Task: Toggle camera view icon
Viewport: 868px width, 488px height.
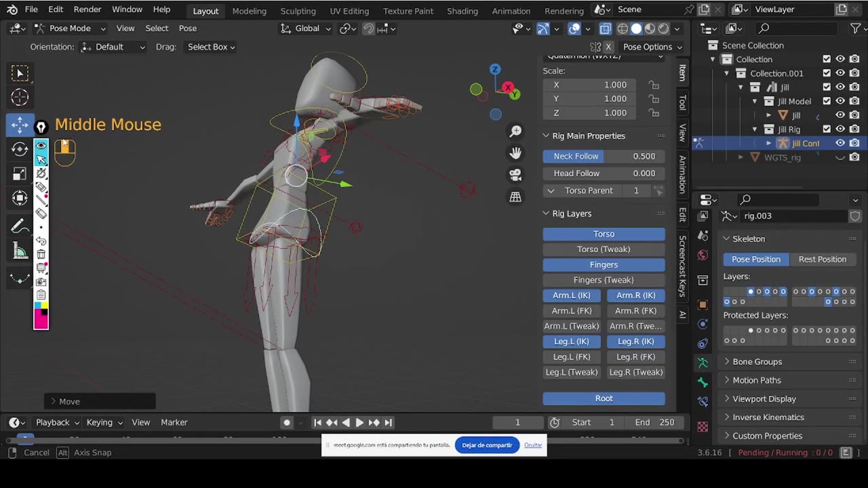Action: click(x=515, y=175)
